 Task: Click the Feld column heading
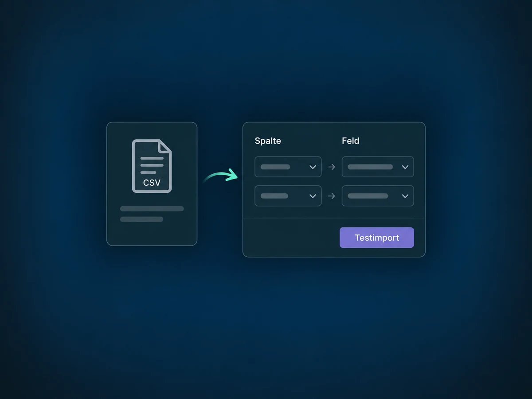tap(351, 141)
